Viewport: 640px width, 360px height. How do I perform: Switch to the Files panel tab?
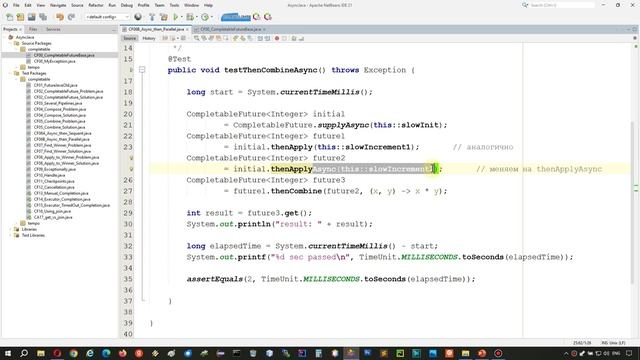[x=33, y=29]
